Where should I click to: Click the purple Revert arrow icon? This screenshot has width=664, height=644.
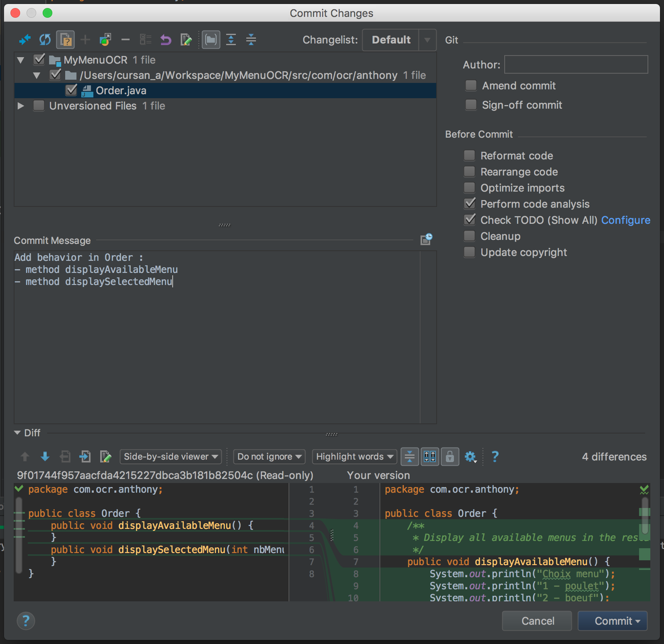(166, 40)
